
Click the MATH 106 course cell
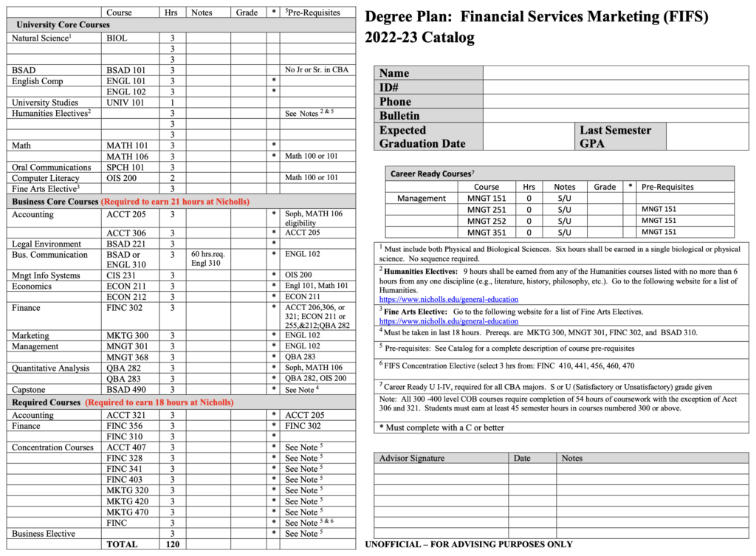tap(130, 157)
